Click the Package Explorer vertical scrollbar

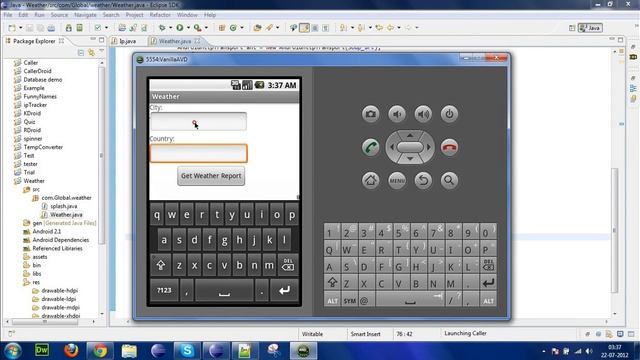101,155
